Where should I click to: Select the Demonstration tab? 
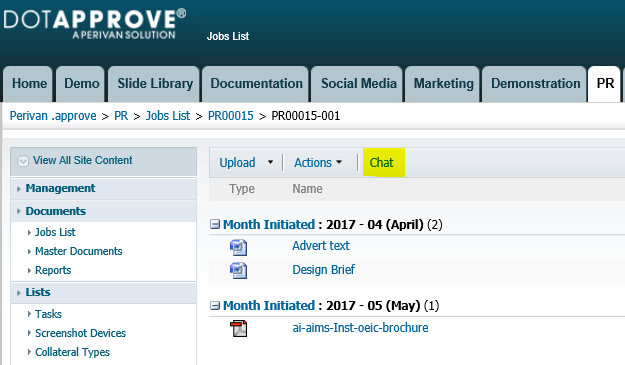pyautogui.click(x=535, y=84)
